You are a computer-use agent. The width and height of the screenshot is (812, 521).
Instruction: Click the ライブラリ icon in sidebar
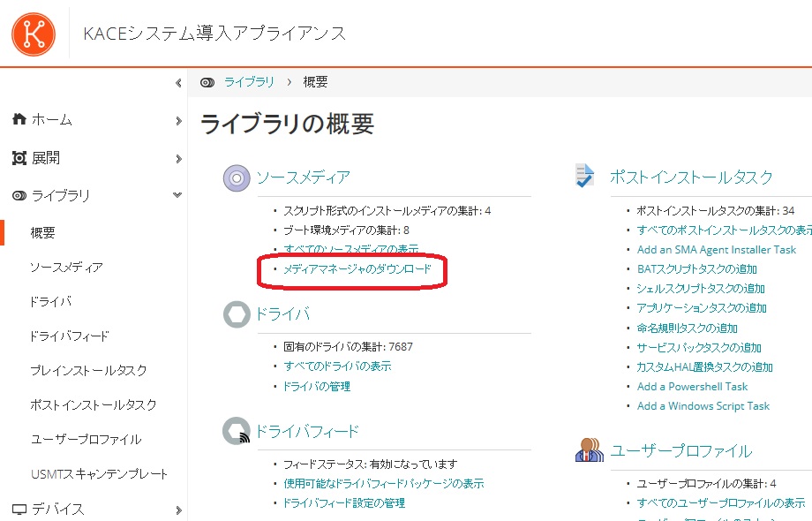[19, 196]
